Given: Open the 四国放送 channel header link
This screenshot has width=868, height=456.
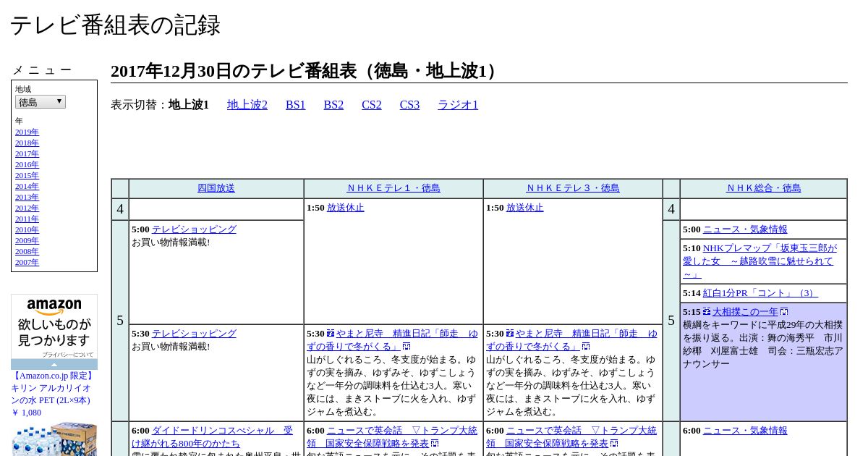Looking at the screenshot, I should click(216, 188).
